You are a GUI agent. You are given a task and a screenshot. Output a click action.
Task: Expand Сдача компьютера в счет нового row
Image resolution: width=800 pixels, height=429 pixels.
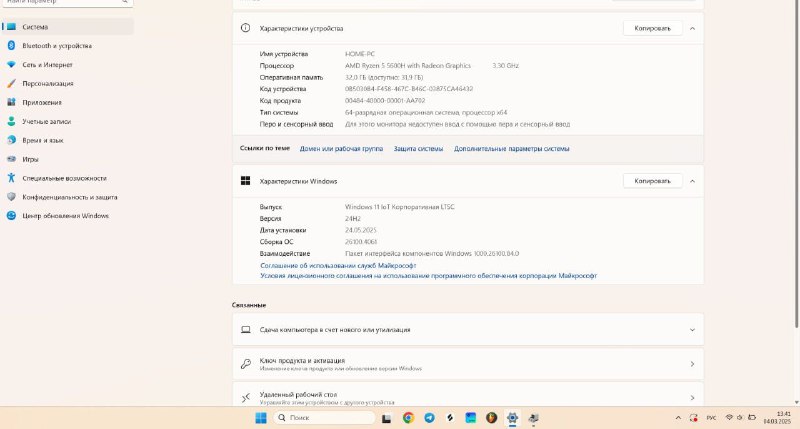click(x=468, y=330)
